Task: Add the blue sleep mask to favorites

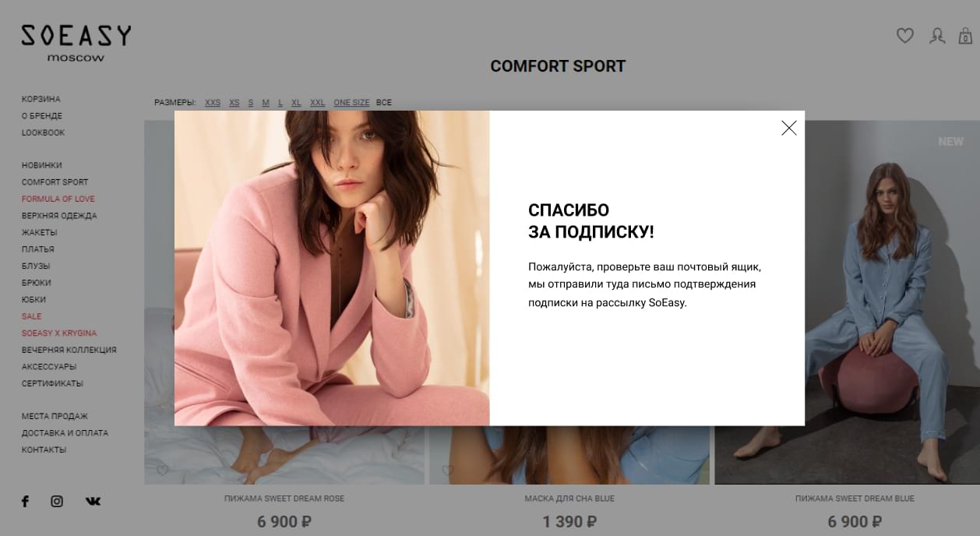Action: tap(448, 471)
